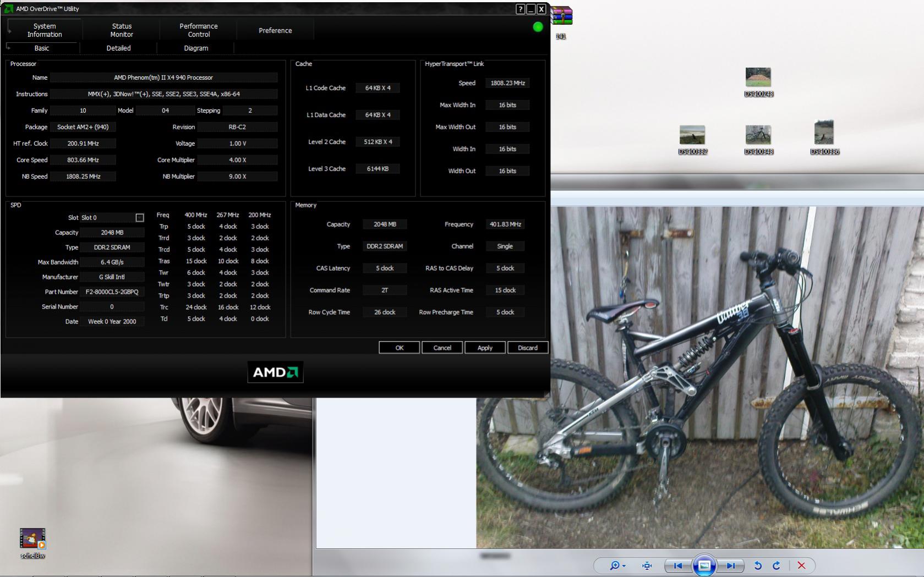Viewport: 924px width, 577px height.
Task: Select the scheißw video file icon
Action: tap(32, 543)
